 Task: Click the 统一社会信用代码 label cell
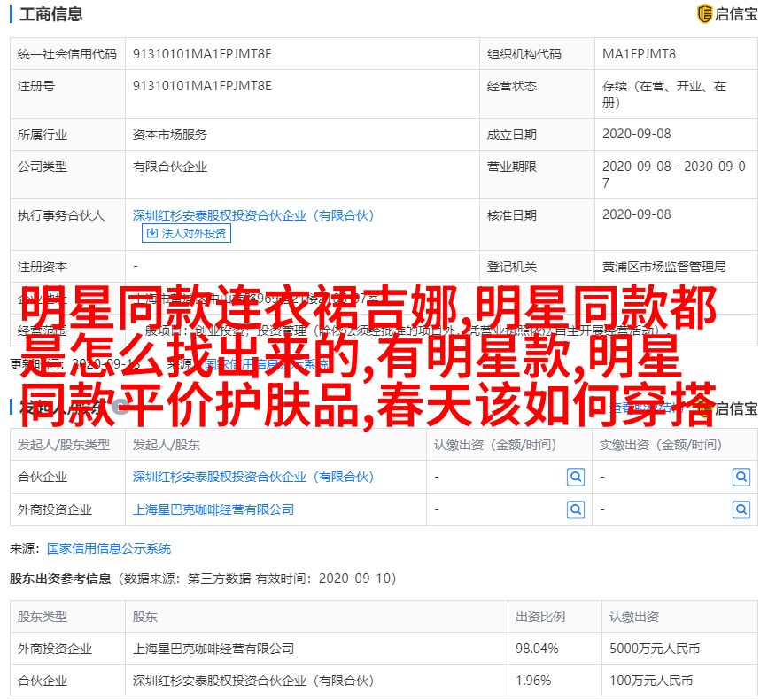pos(67,54)
